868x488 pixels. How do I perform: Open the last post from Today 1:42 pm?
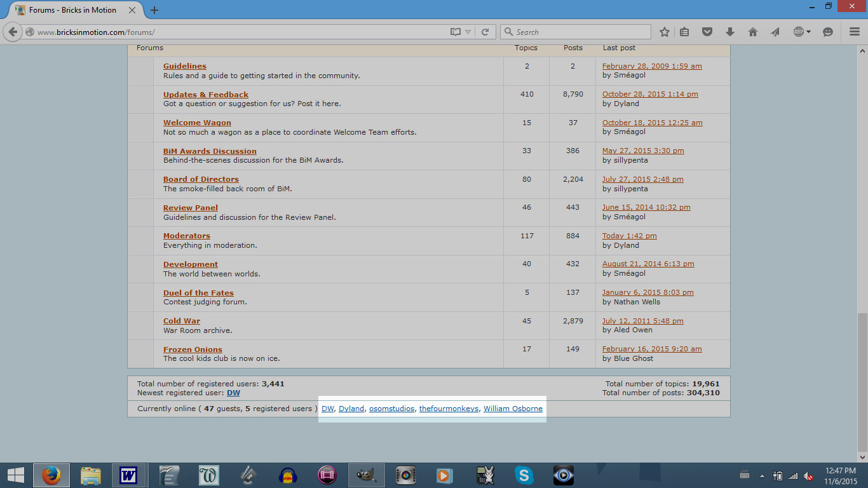[x=630, y=236]
